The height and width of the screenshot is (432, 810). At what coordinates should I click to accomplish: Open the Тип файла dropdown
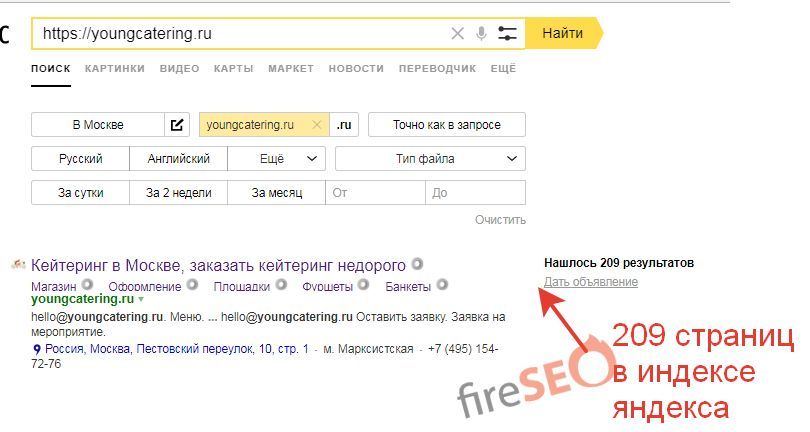(430, 159)
